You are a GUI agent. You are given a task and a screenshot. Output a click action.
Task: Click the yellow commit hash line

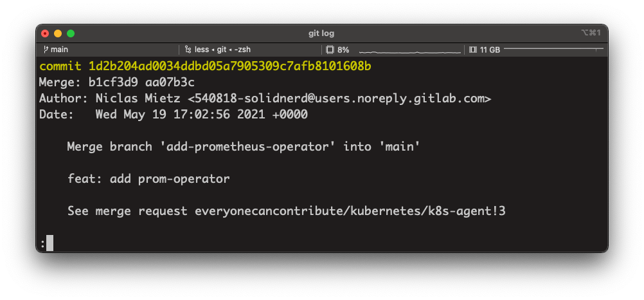pyautogui.click(x=206, y=66)
